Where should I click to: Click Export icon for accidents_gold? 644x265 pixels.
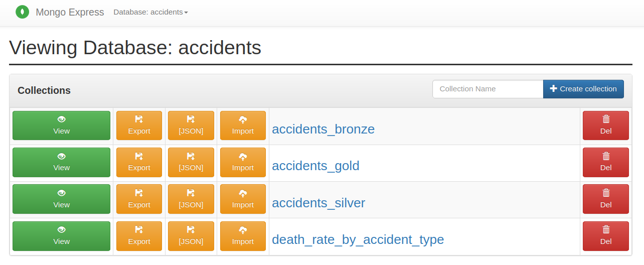[139, 156]
